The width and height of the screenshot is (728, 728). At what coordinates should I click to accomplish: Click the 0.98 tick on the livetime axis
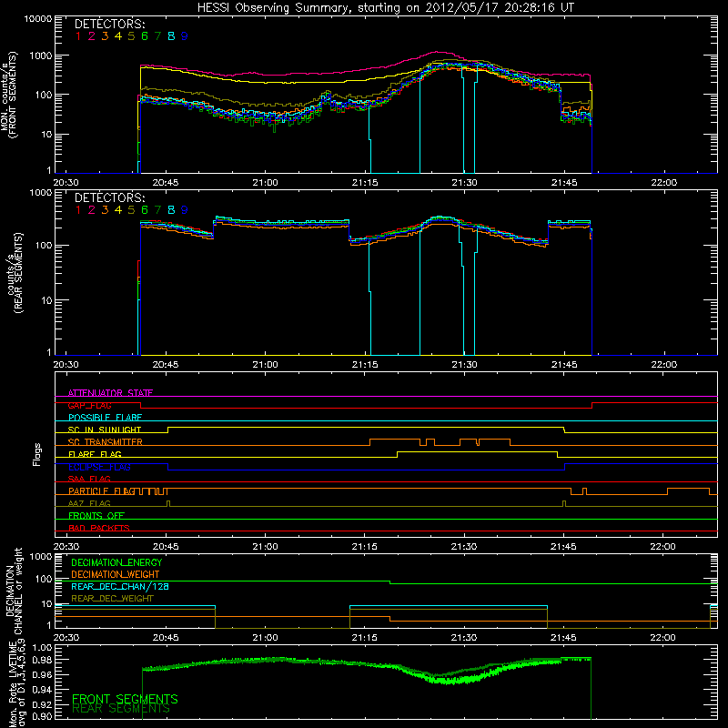tap(43, 660)
